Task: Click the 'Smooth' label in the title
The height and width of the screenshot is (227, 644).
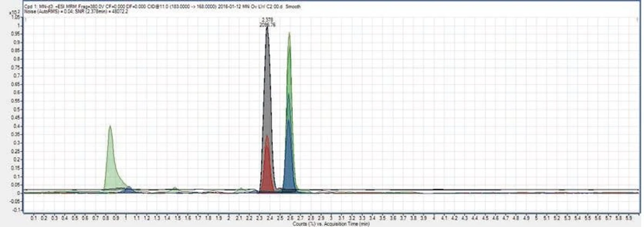Action: 294,7
